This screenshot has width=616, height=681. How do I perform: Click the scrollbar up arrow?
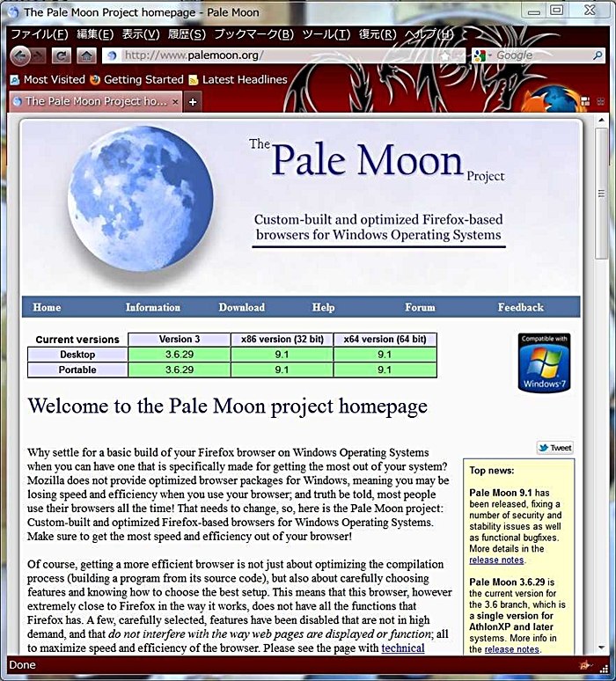click(x=602, y=120)
